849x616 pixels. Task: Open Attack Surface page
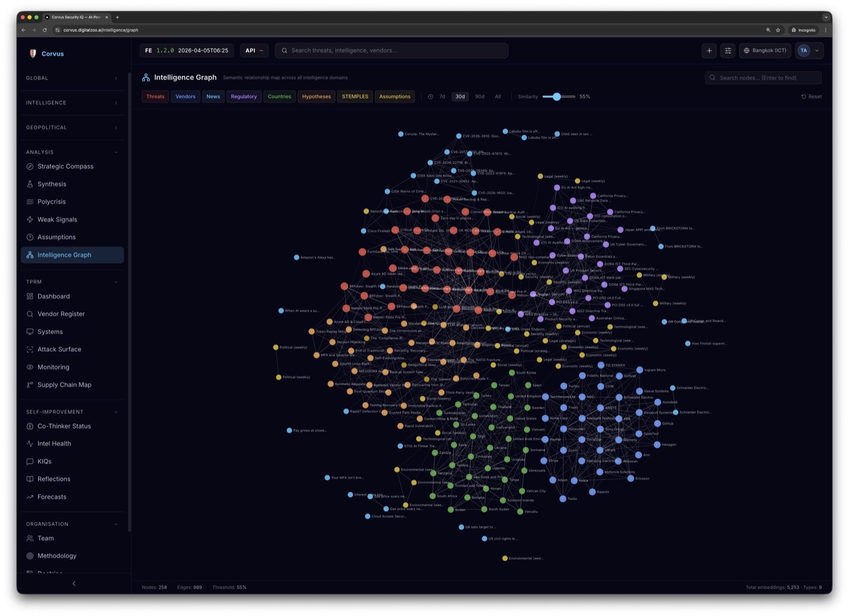coord(72,350)
